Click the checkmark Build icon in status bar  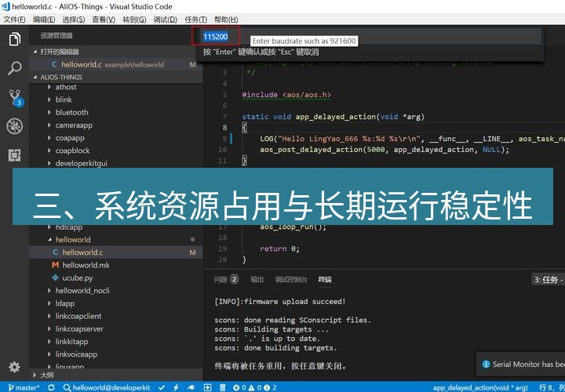point(162,387)
